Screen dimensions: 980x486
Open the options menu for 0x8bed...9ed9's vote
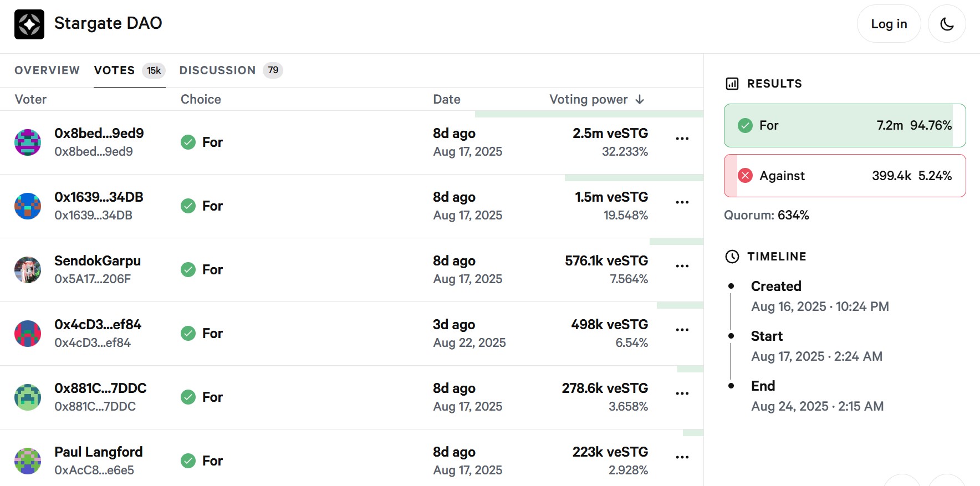point(682,138)
